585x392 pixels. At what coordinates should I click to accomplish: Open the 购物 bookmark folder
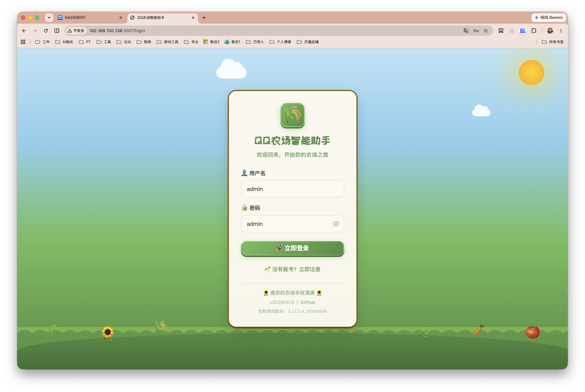coord(144,42)
